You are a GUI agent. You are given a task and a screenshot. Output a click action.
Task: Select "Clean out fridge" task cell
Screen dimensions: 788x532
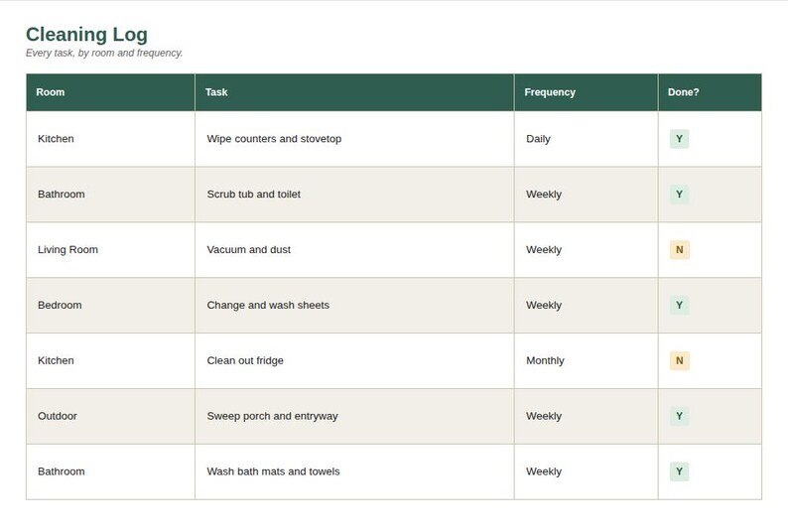pyautogui.click(x=354, y=360)
